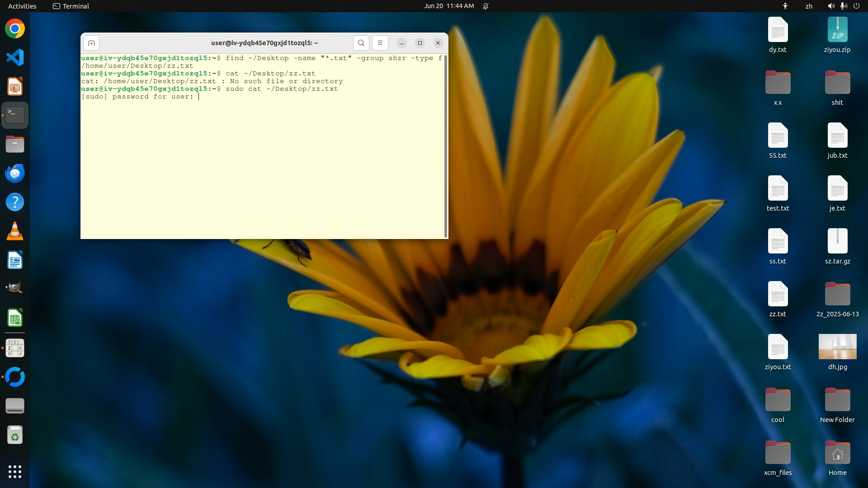The image size is (868, 488).
Task: Expand the system volume and power menu
Action: 843,6
